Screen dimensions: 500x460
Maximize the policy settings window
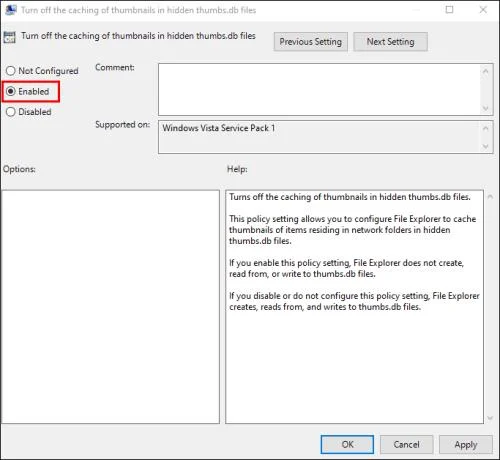pyautogui.click(x=449, y=10)
